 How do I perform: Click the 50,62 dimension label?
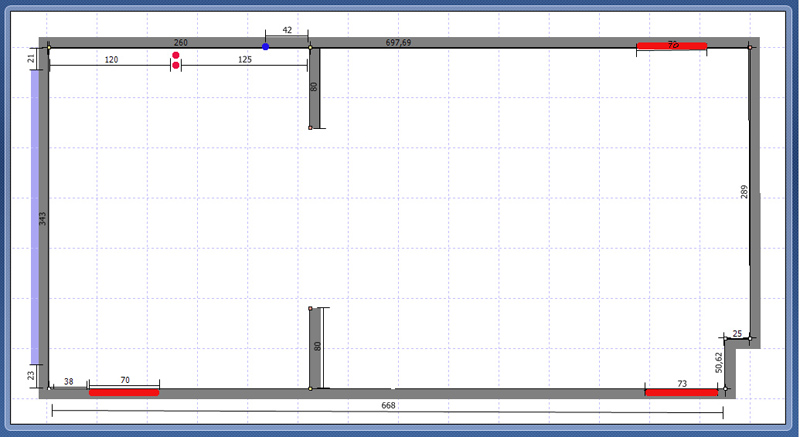(718, 362)
